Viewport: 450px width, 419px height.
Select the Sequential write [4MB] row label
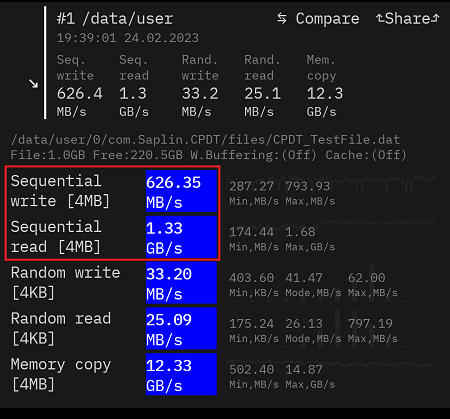click(60, 191)
